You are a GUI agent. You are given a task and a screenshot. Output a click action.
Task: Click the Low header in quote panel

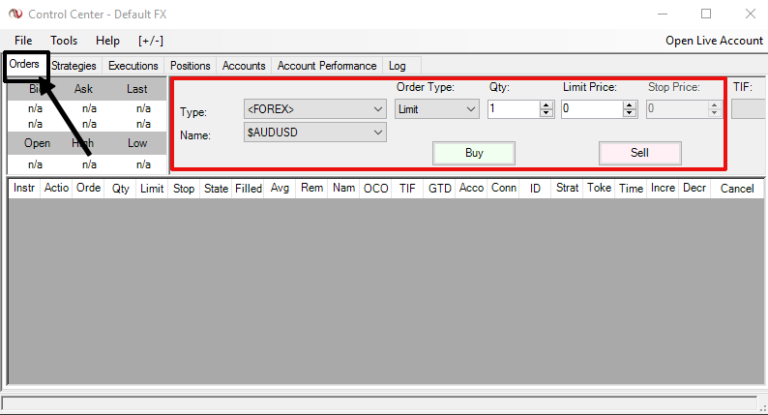click(137, 143)
